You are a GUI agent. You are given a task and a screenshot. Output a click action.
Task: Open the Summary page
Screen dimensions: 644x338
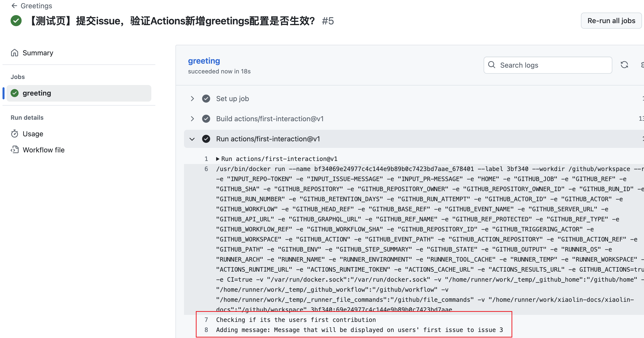pyautogui.click(x=38, y=53)
